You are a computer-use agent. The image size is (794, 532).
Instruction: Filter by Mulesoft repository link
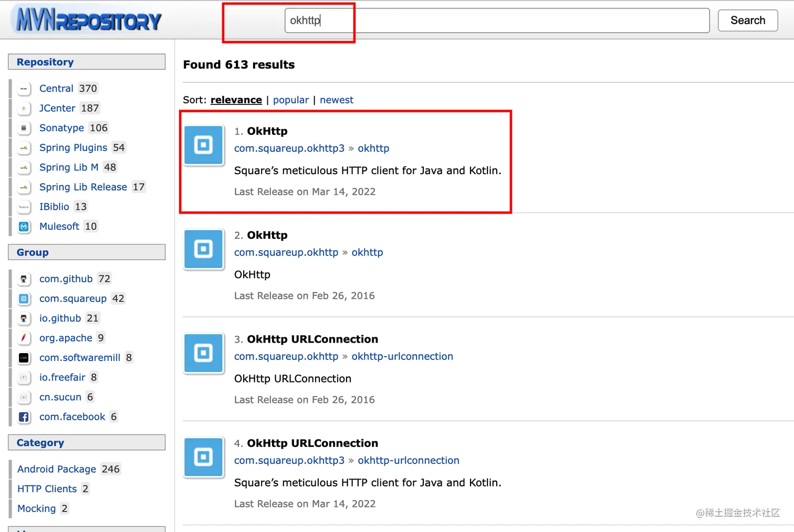(59, 226)
